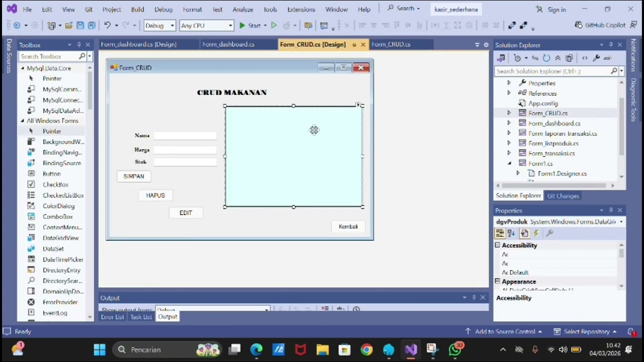Screen dimensions: 644x362
Task: Click GitHub Copilot in the toolbar
Action: (x=600, y=25)
